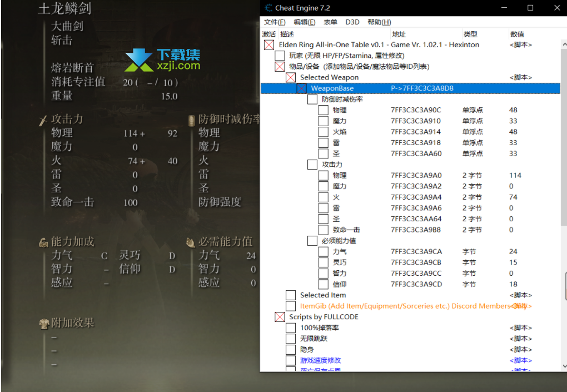Minimize the Cheat Engine window
Viewport: 567px width, 392px height.
[x=504, y=8]
